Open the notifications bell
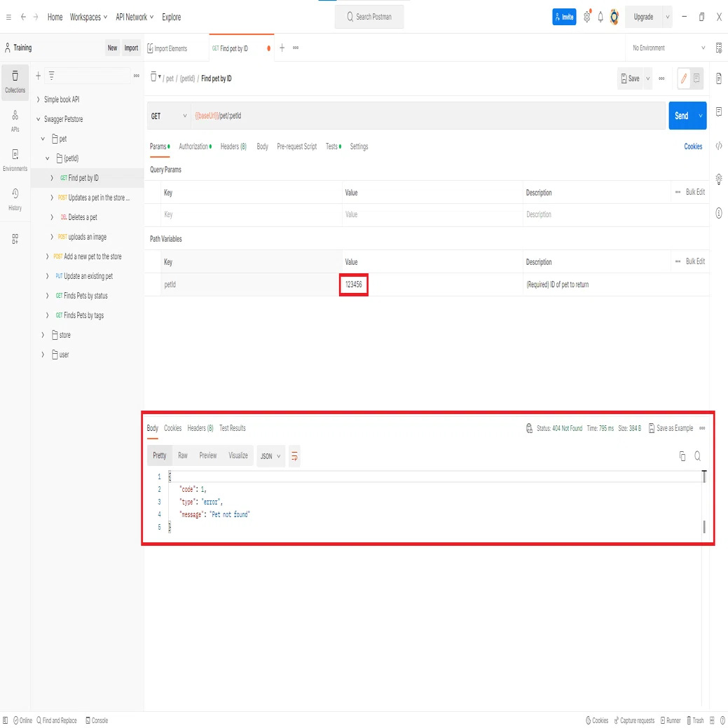This screenshot has height=728, width=728. [600, 18]
